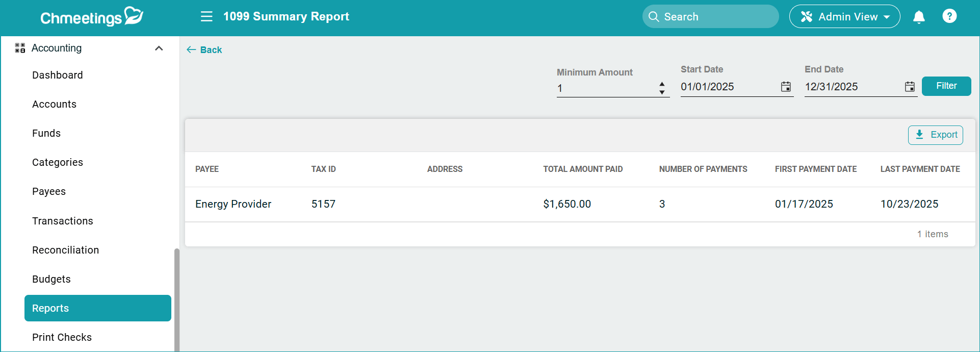Open Start Date calendar picker
The image size is (980, 352).
[786, 87]
